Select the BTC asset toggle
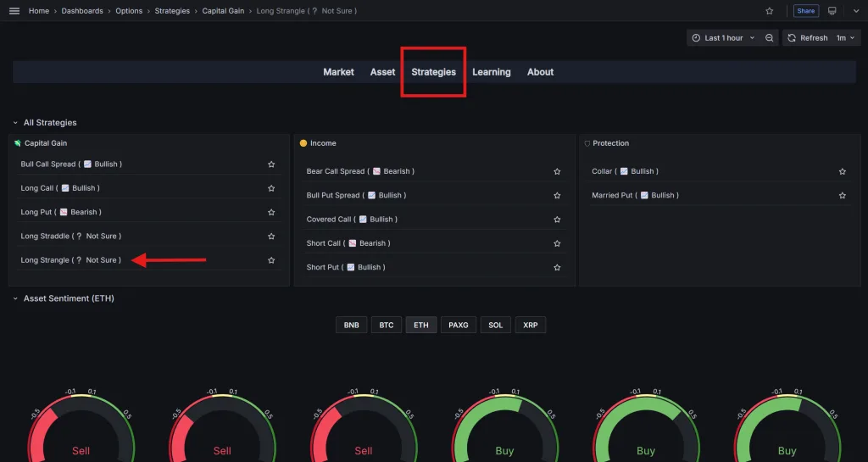Viewport: 868px width, 462px height. 387,325
